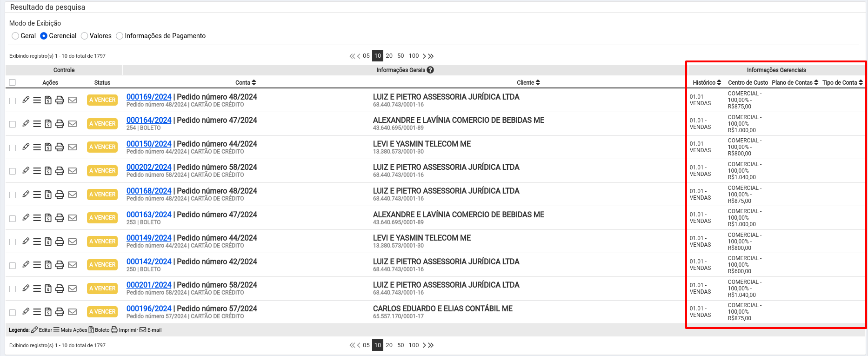Select Informações de Pagamento display mode
The image size is (868, 356).
120,36
